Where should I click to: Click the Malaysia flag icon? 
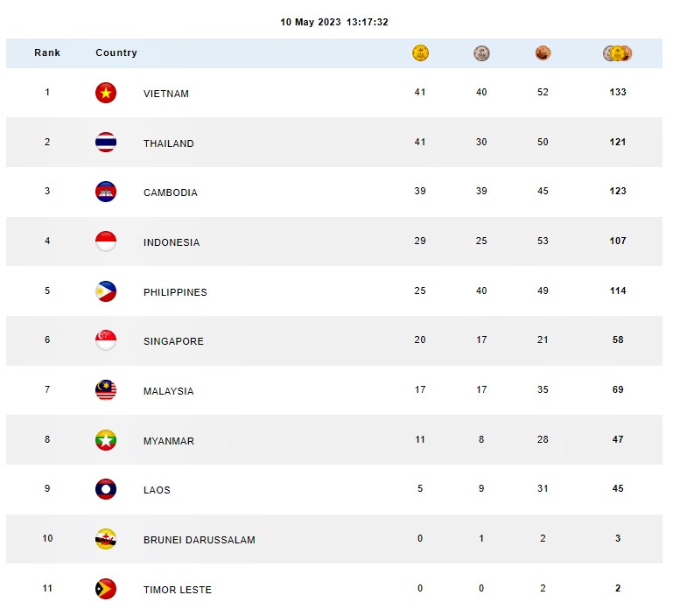tap(106, 390)
